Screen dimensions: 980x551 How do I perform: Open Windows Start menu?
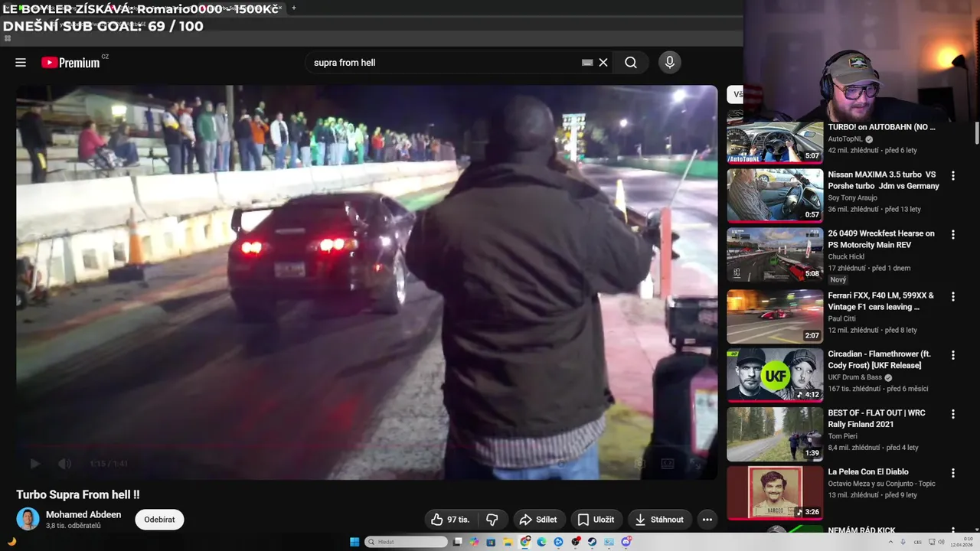coord(354,542)
